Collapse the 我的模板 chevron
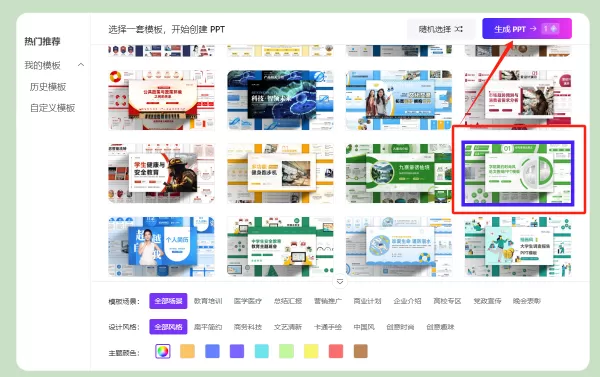 tap(81, 65)
